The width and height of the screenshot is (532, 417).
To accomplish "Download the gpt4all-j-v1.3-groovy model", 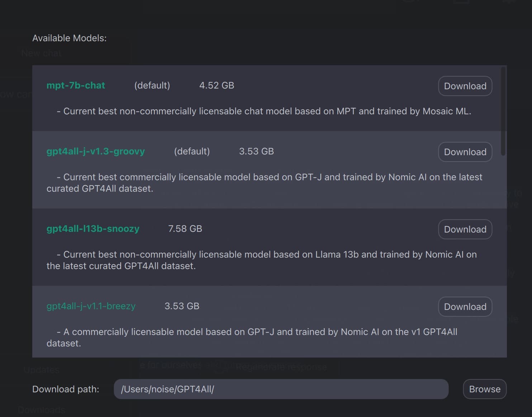I will tap(465, 152).
